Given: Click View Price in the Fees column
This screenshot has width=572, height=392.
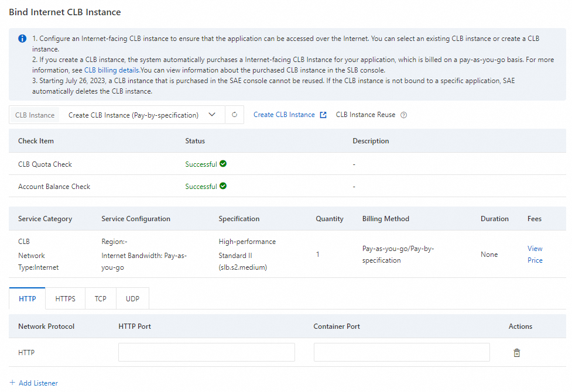Looking at the screenshot, I should tap(535, 255).
